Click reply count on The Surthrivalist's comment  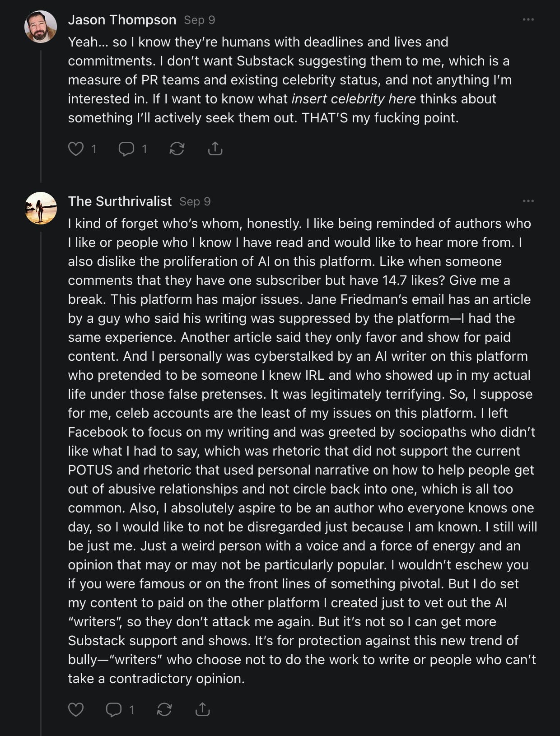[132, 710]
